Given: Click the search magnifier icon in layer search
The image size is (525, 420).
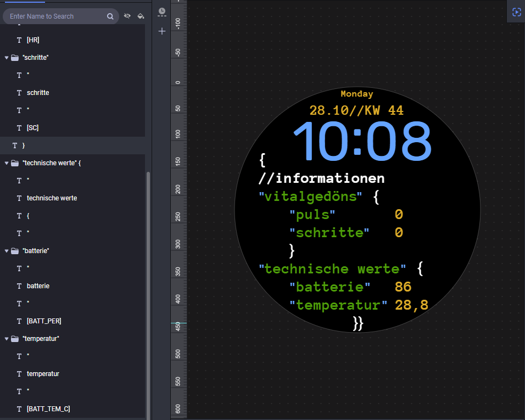Looking at the screenshot, I should pyautogui.click(x=110, y=16).
